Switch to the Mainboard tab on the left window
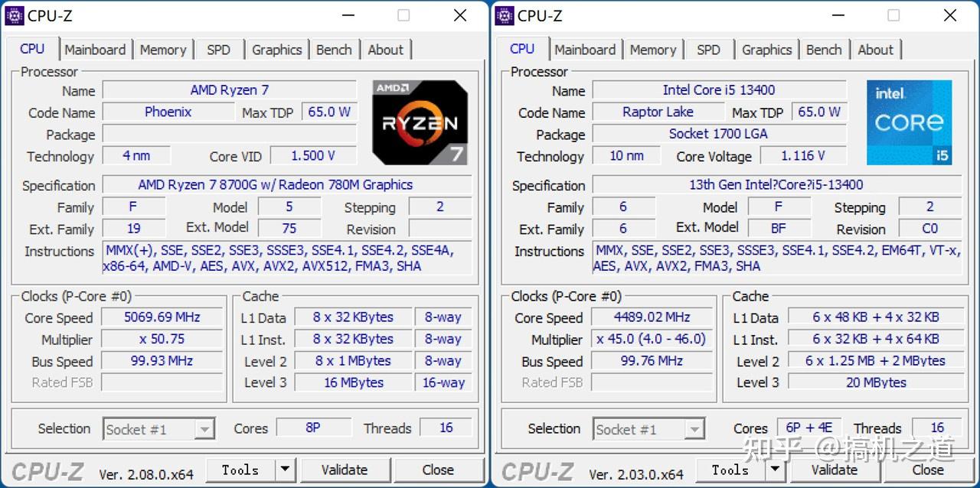 tap(96, 49)
